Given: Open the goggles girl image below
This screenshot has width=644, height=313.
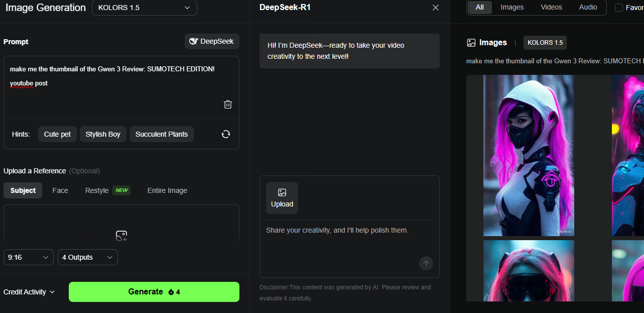Looking at the screenshot, I should (x=529, y=271).
